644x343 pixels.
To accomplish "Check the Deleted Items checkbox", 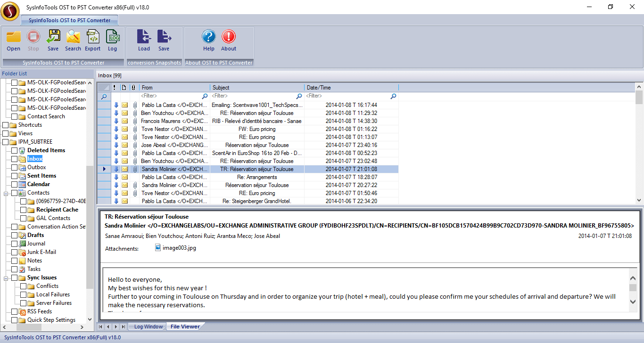I will tap(15, 150).
